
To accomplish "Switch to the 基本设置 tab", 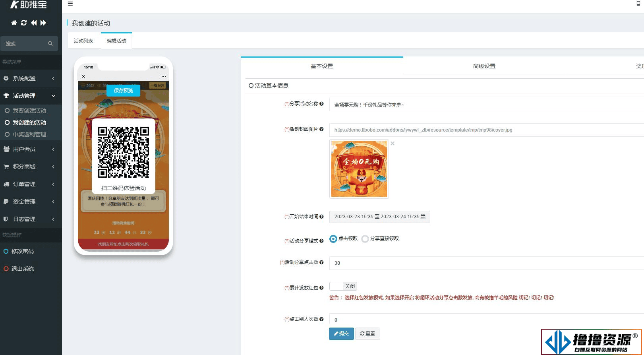I will pos(322,66).
